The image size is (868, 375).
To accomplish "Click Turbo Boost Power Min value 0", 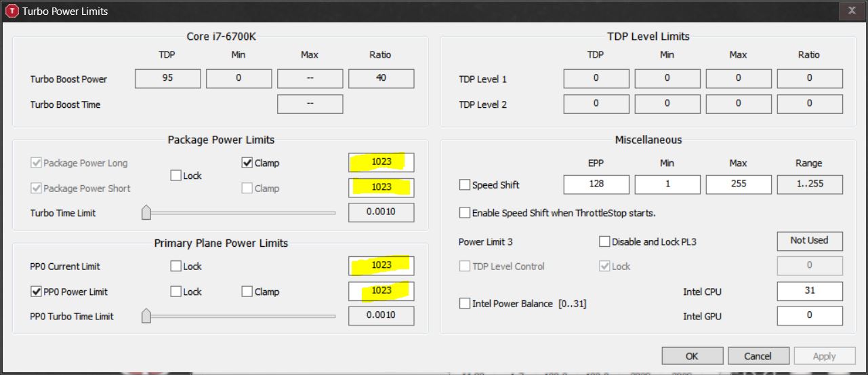I will click(239, 79).
